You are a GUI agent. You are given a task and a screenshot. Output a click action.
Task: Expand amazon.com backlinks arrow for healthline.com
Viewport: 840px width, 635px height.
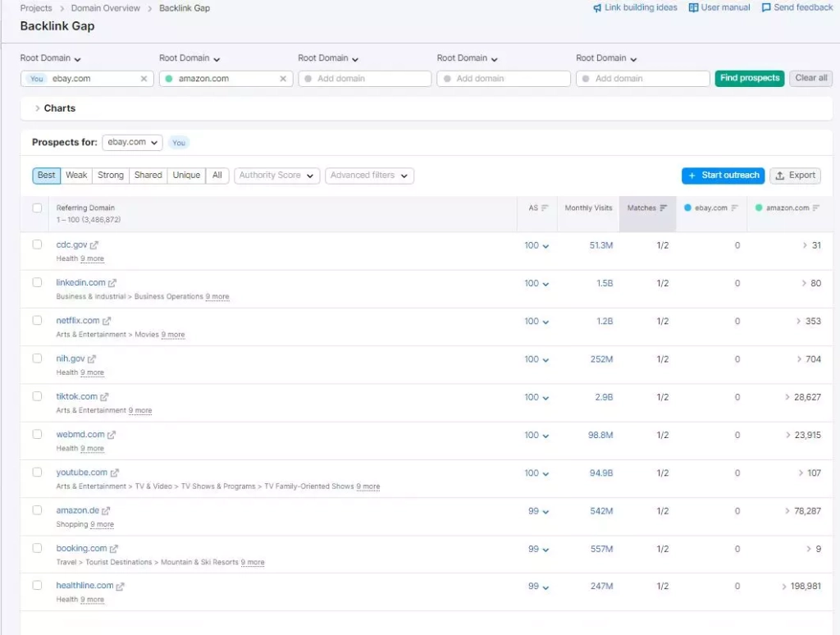[783, 587]
